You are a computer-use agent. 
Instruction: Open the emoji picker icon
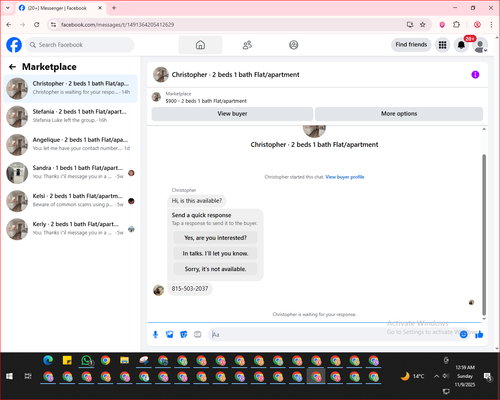pyautogui.click(x=463, y=334)
